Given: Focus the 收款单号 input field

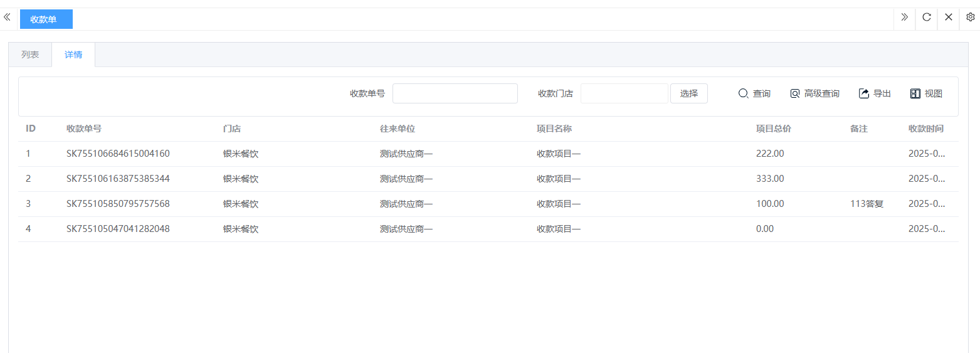Looking at the screenshot, I should [x=455, y=93].
